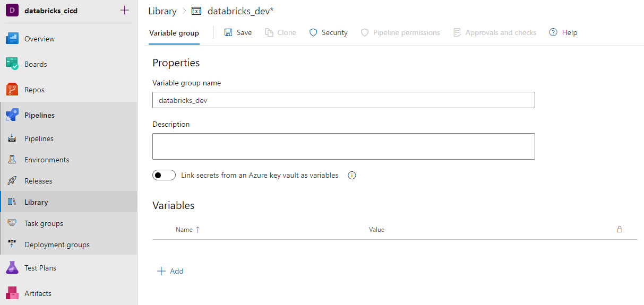The height and width of the screenshot is (305, 644).
Task: Click the Library breadcrumb link
Action: pyautogui.click(x=162, y=11)
